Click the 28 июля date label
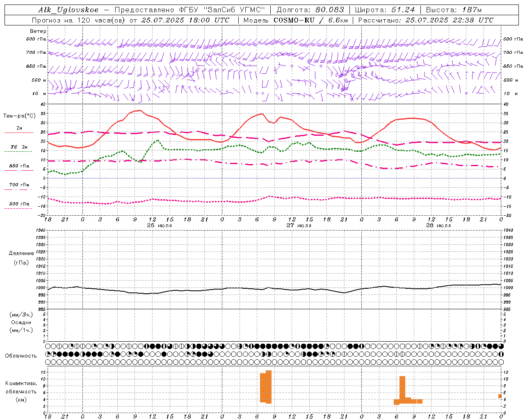The image size is (525, 420). point(438,226)
